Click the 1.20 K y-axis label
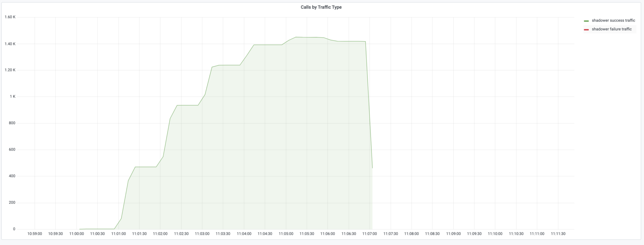Viewport: 644px width, 245px height. point(10,70)
